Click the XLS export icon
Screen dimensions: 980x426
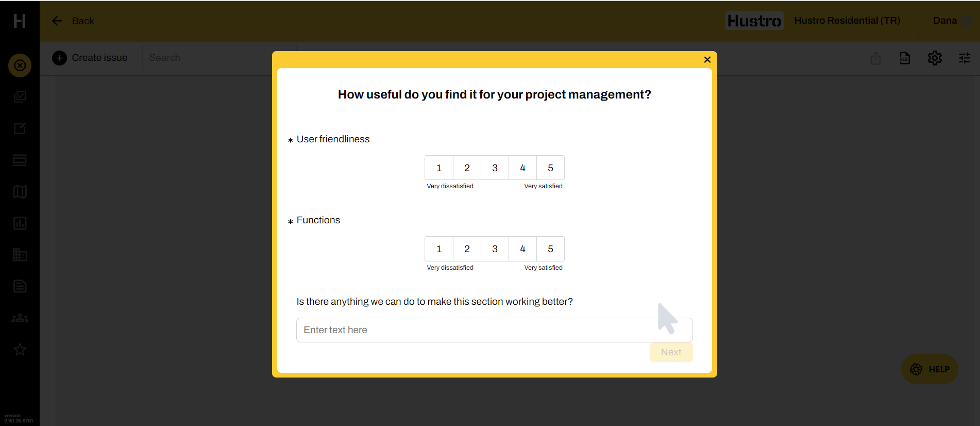905,58
